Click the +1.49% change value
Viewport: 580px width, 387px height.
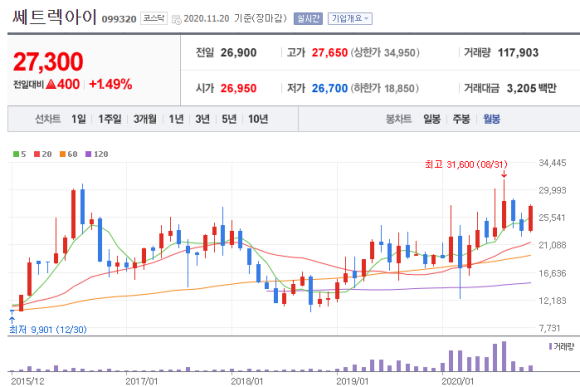[x=111, y=84]
